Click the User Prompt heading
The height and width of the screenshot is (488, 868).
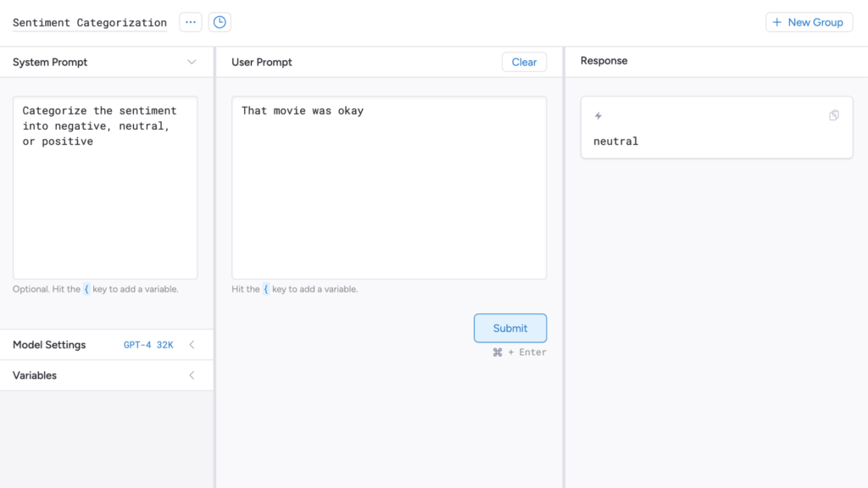click(x=261, y=62)
